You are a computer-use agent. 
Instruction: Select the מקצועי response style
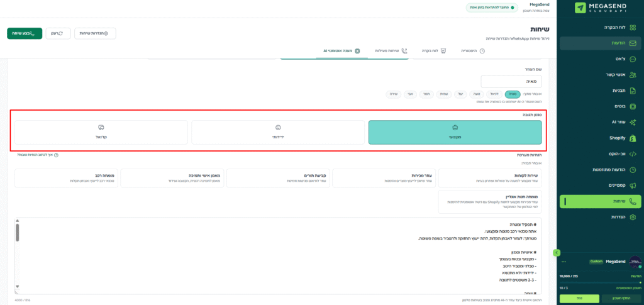(455, 132)
